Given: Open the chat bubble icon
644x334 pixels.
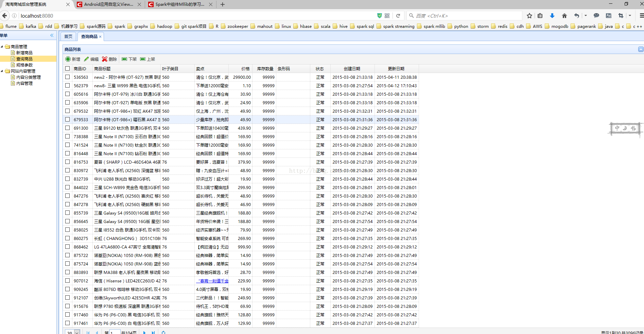Looking at the screenshot, I should pyautogui.click(x=596, y=16).
